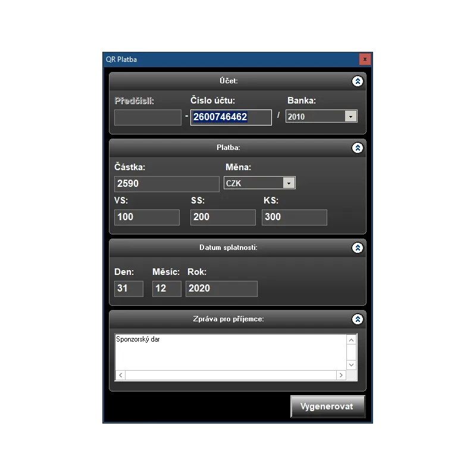
Task: Click the SS field containing 200
Action: [x=223, y=217]
